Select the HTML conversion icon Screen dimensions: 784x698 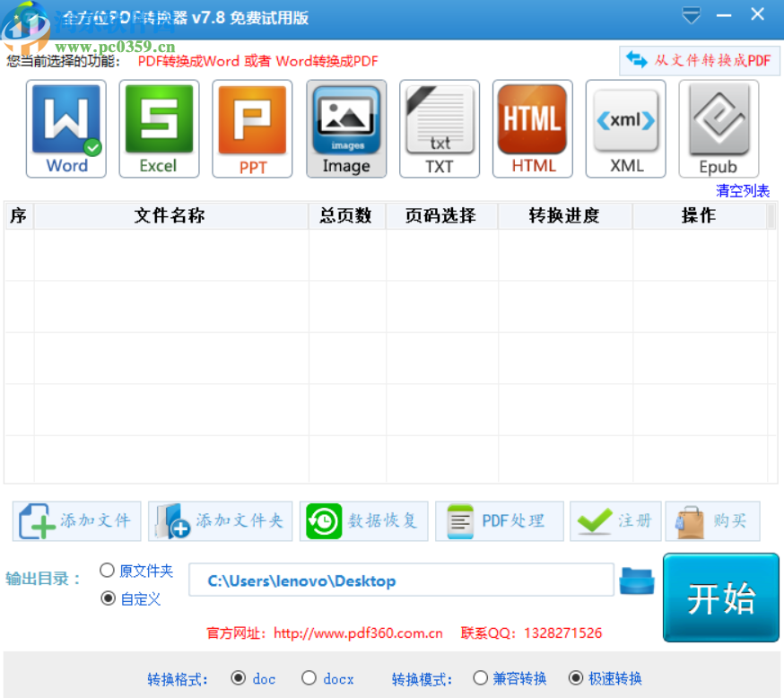pyautogui.click(x=532, y=128)
